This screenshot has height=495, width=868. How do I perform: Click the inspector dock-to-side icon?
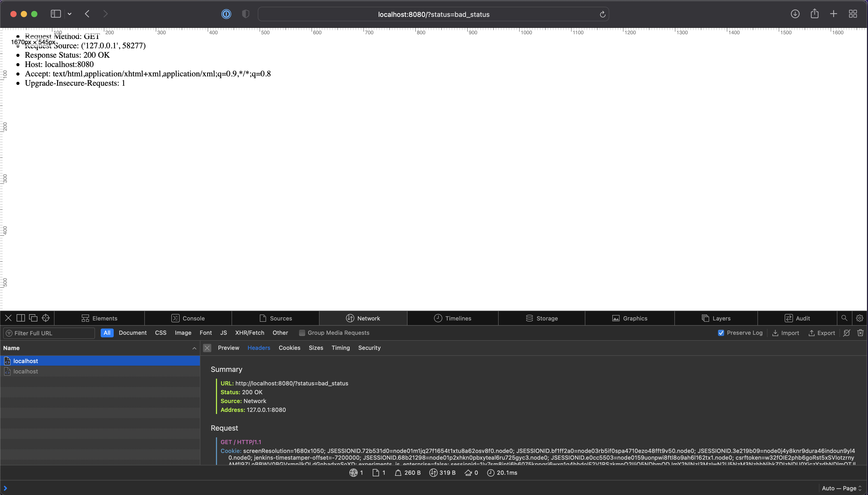[x=21, y=318]
